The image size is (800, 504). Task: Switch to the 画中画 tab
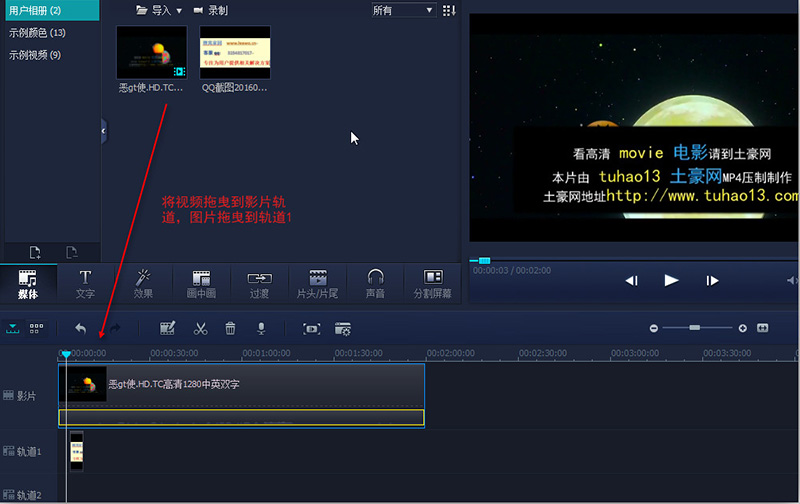(x=201, y=284)
